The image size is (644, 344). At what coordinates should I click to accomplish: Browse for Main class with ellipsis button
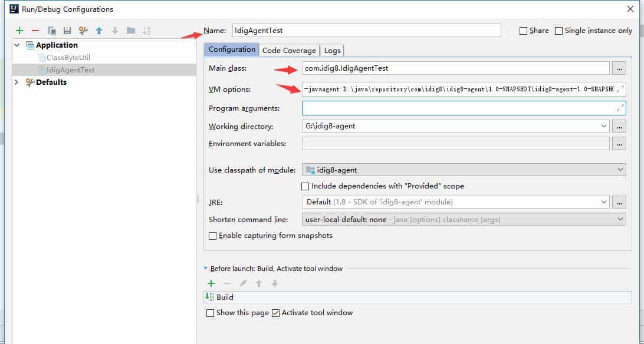619,68
